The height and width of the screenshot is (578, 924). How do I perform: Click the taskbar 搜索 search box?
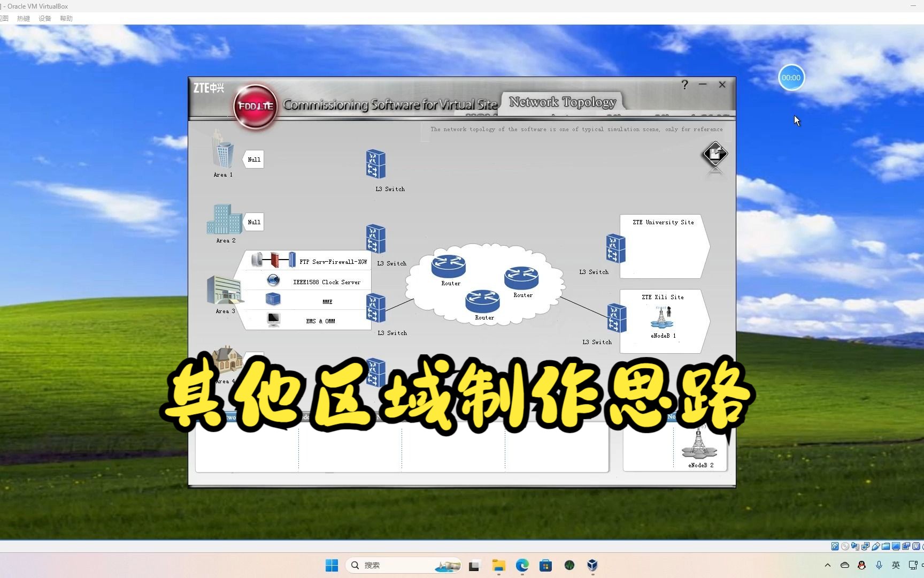(x=403, y=565)
